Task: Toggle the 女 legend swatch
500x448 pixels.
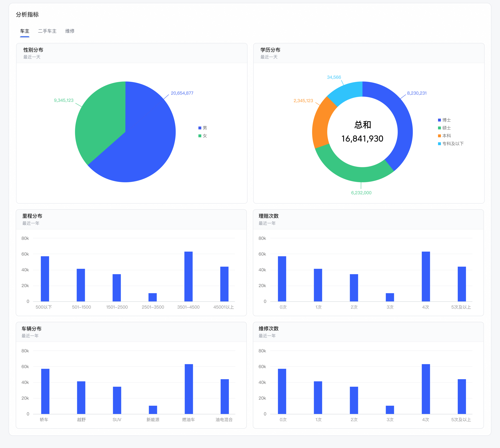Action: tap(200, 136)
